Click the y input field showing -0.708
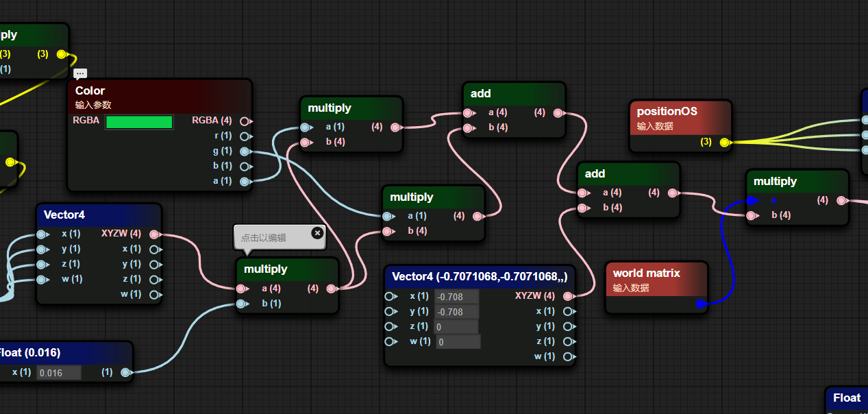The width and height of the screenshot is (868, 414). pyautogui.click(x=456, y=312)
